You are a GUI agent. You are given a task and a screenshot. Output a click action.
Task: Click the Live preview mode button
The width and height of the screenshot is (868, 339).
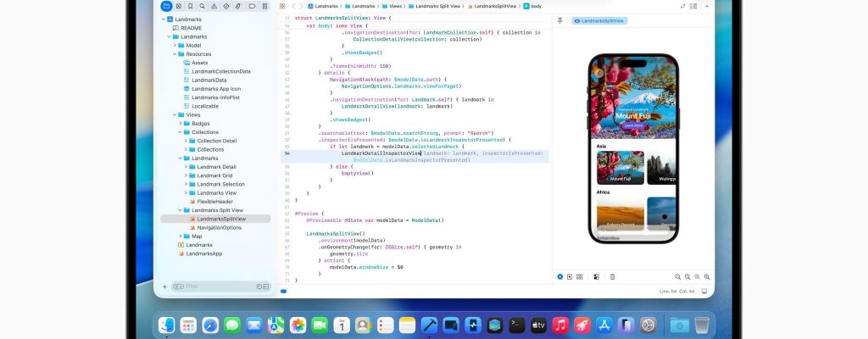559,276
